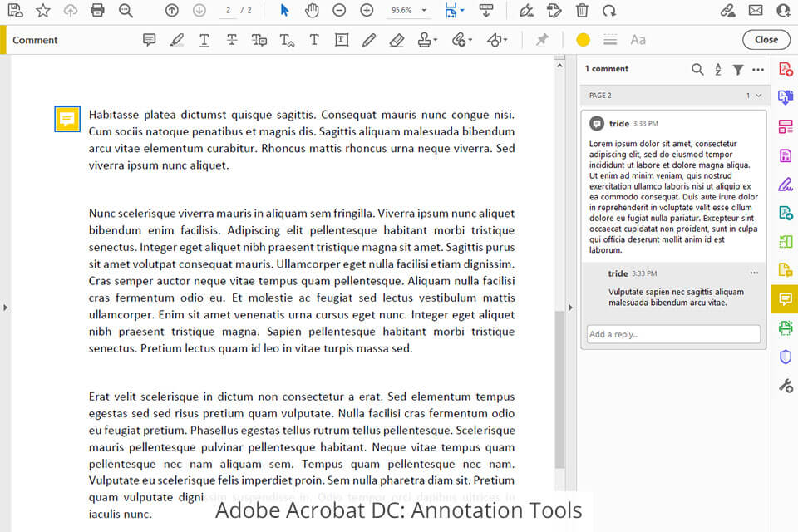The width and height of the screenshot is (798, 532).
Task: Open the Protect shield sidebar tool
Action: coord(786,357)
